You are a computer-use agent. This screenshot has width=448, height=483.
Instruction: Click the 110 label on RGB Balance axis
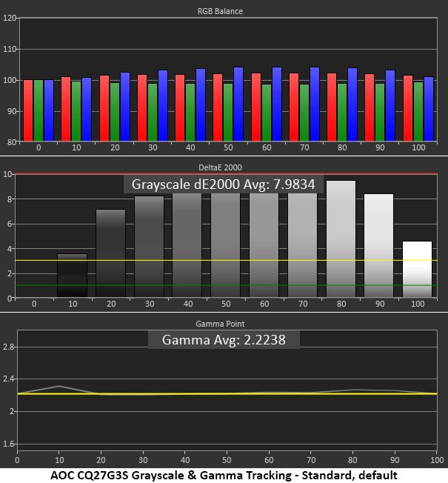pyautogui.click(x=10, y=50)
